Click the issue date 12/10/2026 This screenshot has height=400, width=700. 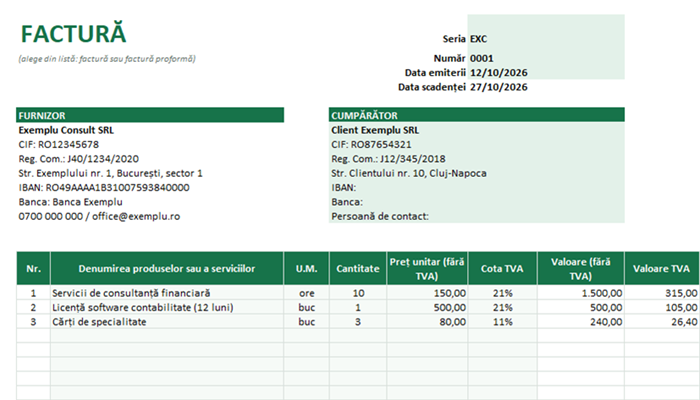(x=499, y=72)
